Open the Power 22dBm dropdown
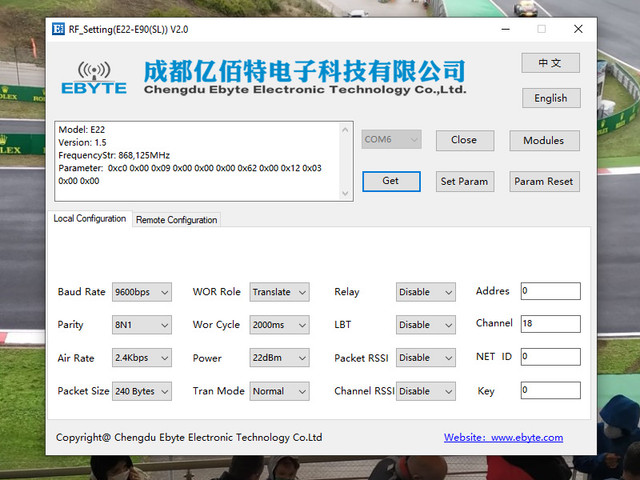This screenshot has width=640, height=480. click(x=279, y=358)
